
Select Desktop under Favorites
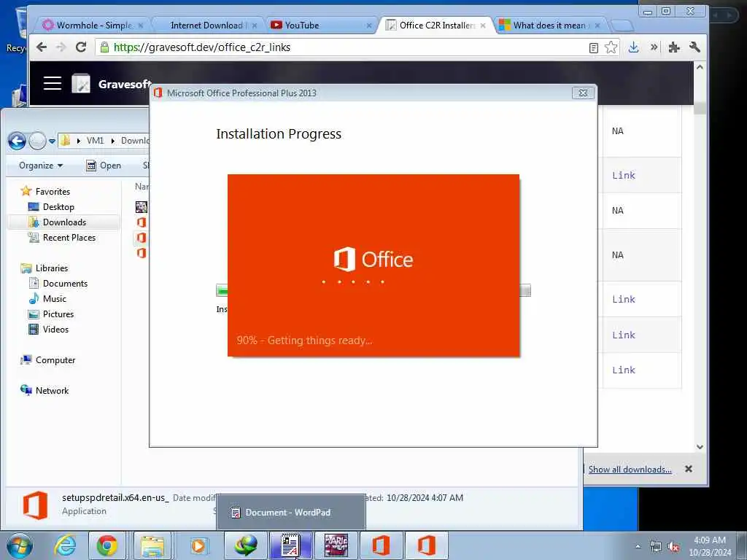[x=58, y=206]
